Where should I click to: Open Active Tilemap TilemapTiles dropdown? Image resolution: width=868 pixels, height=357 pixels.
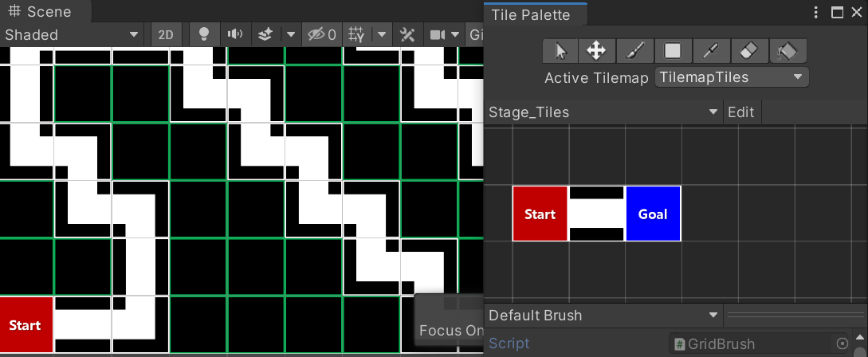[731, 77]
